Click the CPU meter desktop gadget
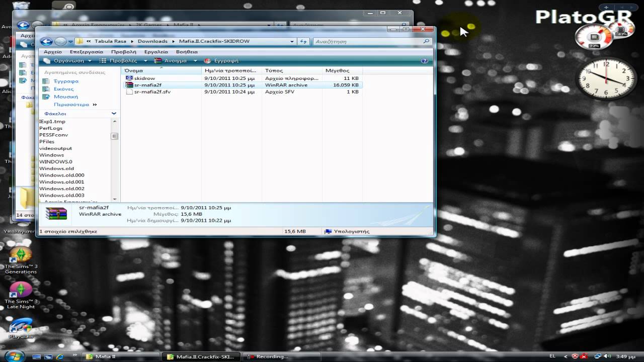The width and height of the screenshot is (644, 362). pyautogui.click(x=595, y=37)
